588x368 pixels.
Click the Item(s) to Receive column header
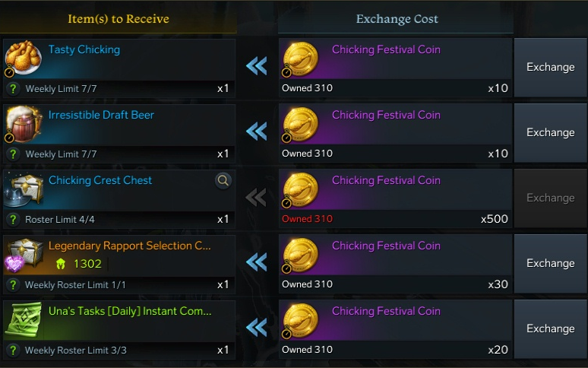119,19
